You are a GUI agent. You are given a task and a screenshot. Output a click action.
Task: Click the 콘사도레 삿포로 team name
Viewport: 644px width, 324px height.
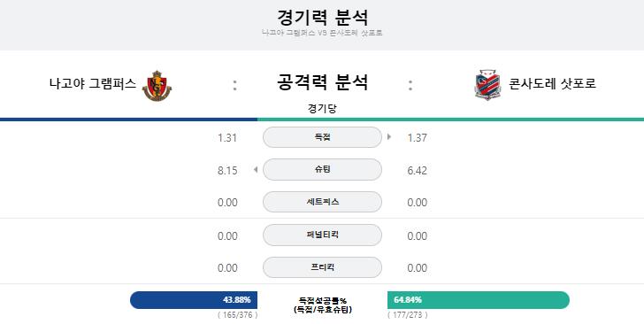coord(552,84)
